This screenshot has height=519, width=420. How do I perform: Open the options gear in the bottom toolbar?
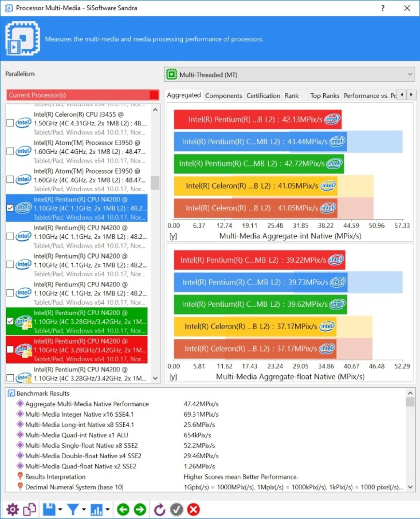[12, 509]
